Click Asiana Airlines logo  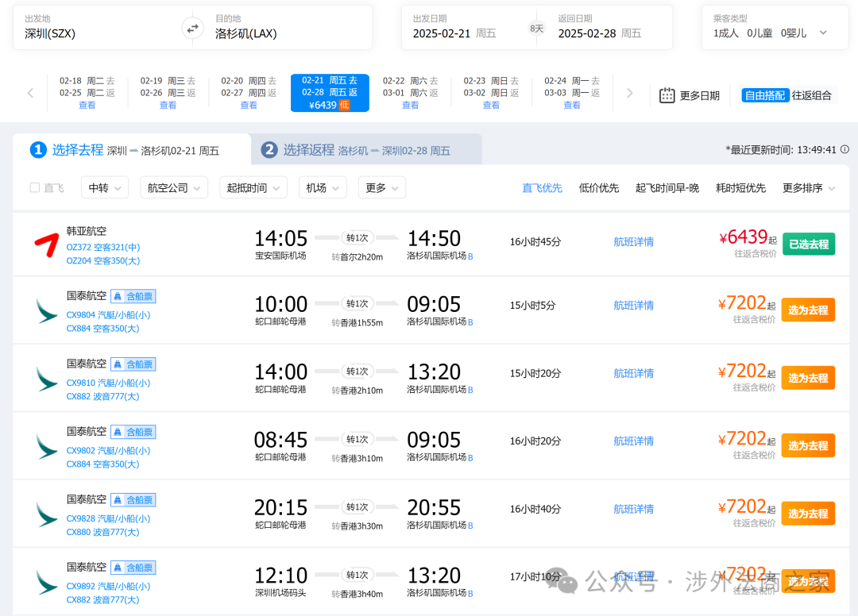(x=47, y=244)
